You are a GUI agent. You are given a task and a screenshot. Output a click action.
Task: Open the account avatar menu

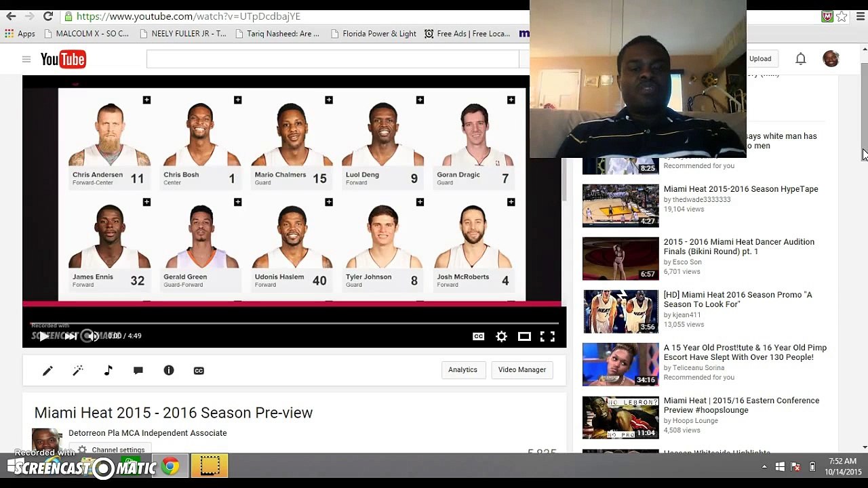pyautogui.click(x=831, y=59)
